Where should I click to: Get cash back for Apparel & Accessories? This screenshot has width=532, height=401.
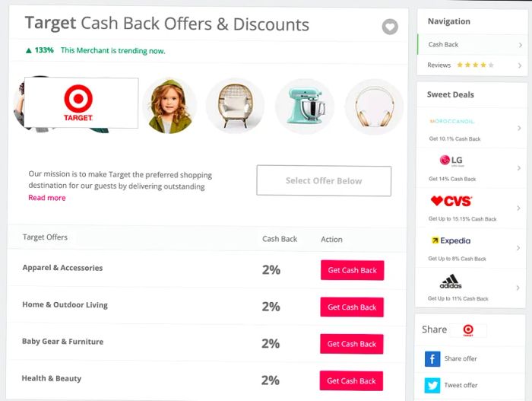(x=352, y=270)
